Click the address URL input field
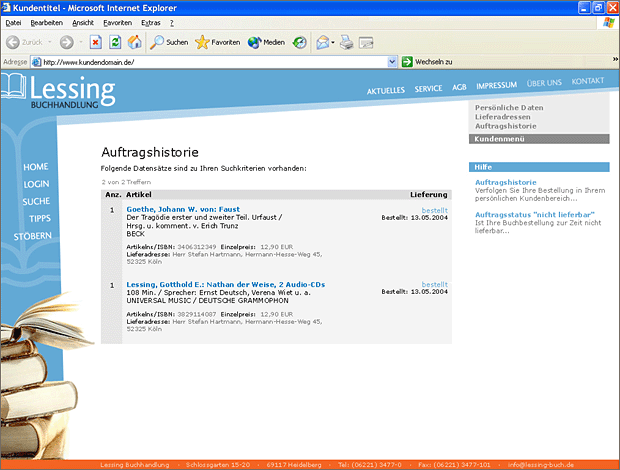620x470 pixels. (x=215, y=62)
